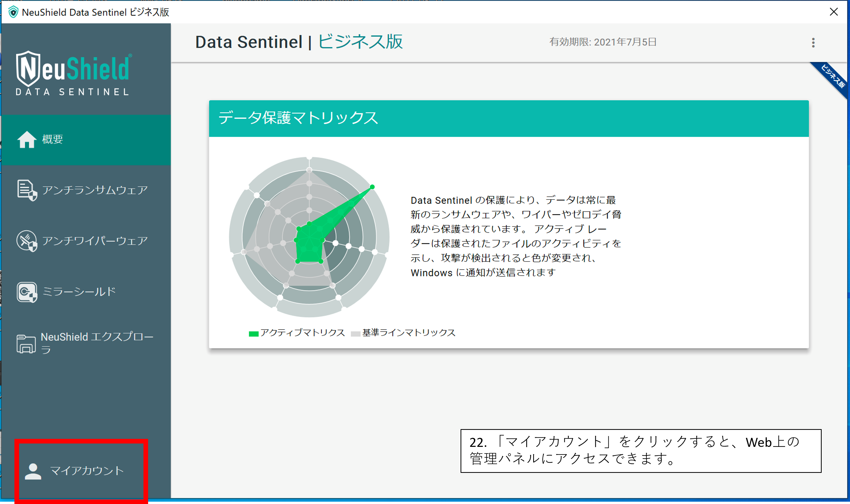
Task: Open NeuShield エクスプローラ from sidebar
Action: point(97,343)
